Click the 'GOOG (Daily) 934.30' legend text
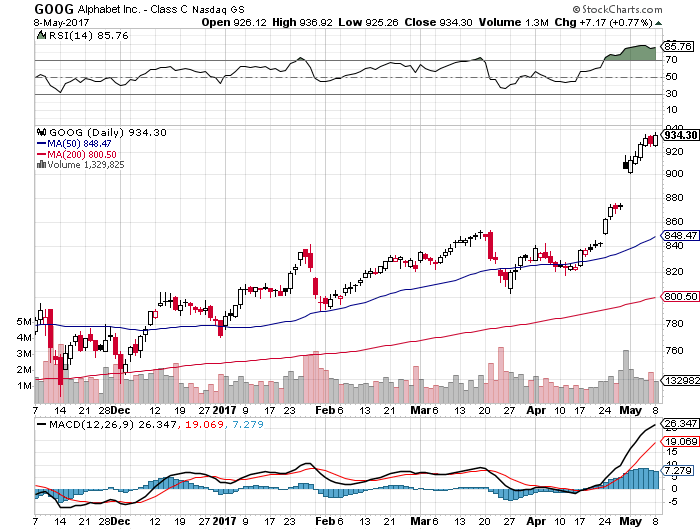 pyautogui.click(x=107, y=133)
